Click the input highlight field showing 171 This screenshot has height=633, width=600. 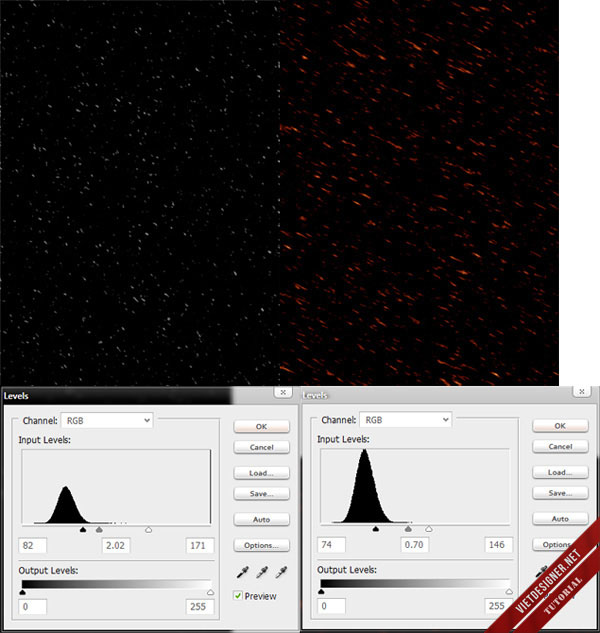click(x=200, y=545)
